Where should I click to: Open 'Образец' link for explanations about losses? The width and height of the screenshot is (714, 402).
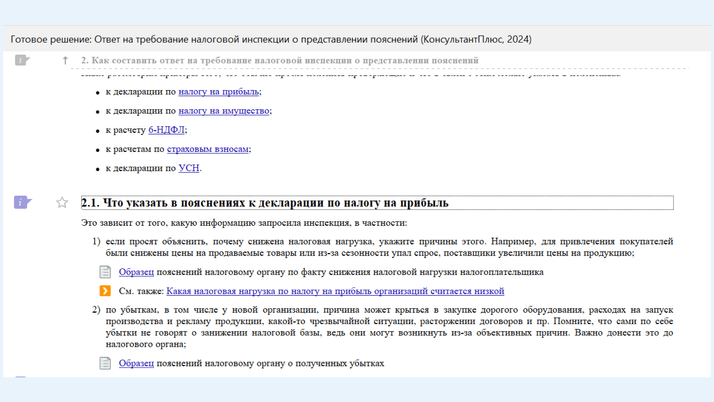tap(136, 363)
